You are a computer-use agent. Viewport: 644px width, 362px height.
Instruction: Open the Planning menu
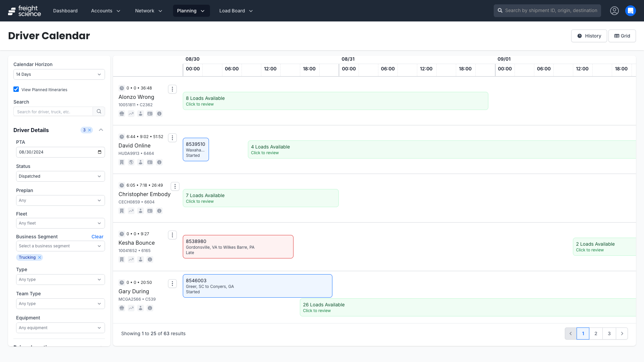point(191,11)
